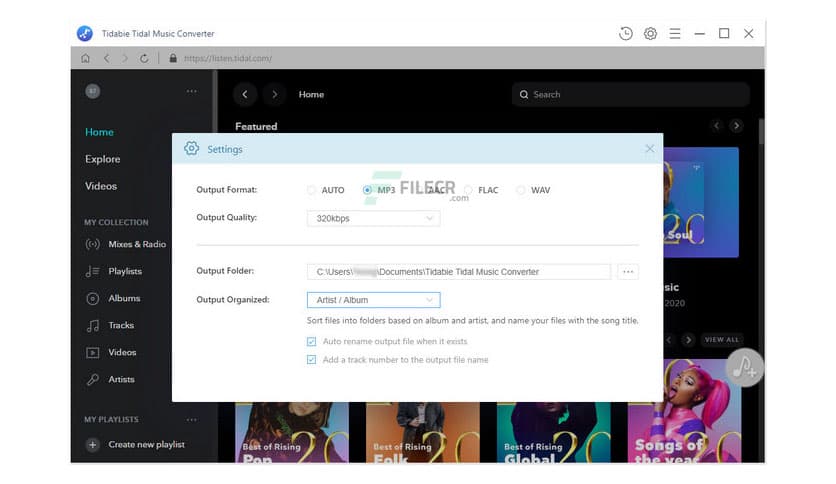
Task: Click VIEW ALL button
Action: pyautogui.click(x=722, y=340)
